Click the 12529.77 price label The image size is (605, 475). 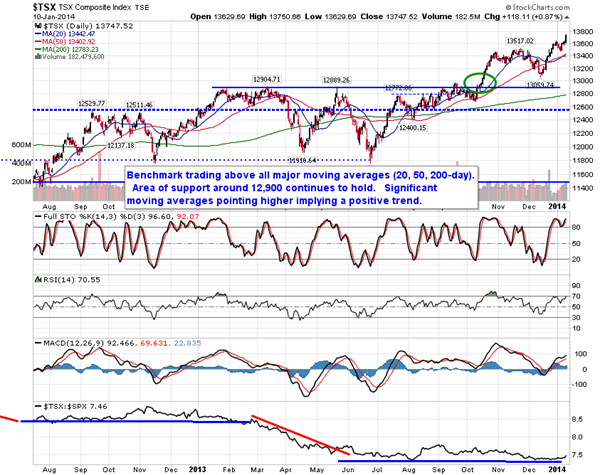91,104
